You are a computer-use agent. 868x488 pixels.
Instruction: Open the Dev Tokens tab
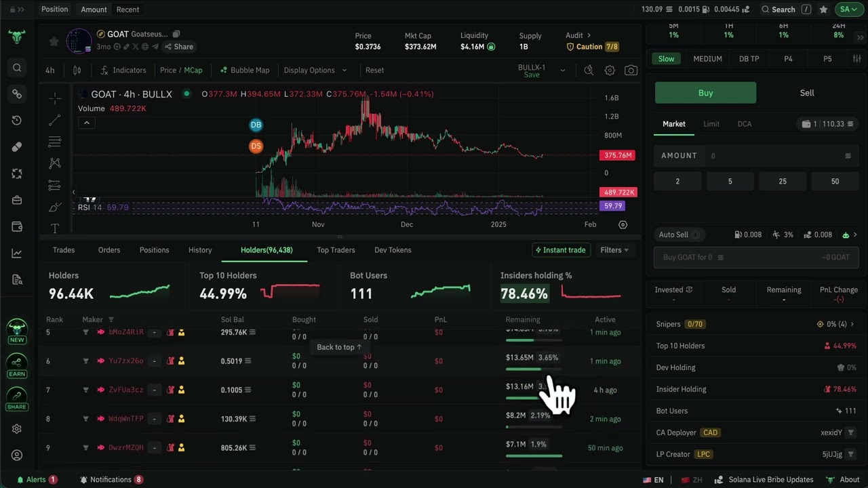pos(393,250)
